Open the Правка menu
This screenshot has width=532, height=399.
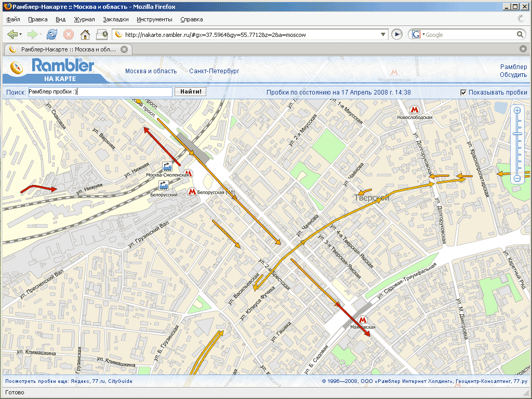37,19
